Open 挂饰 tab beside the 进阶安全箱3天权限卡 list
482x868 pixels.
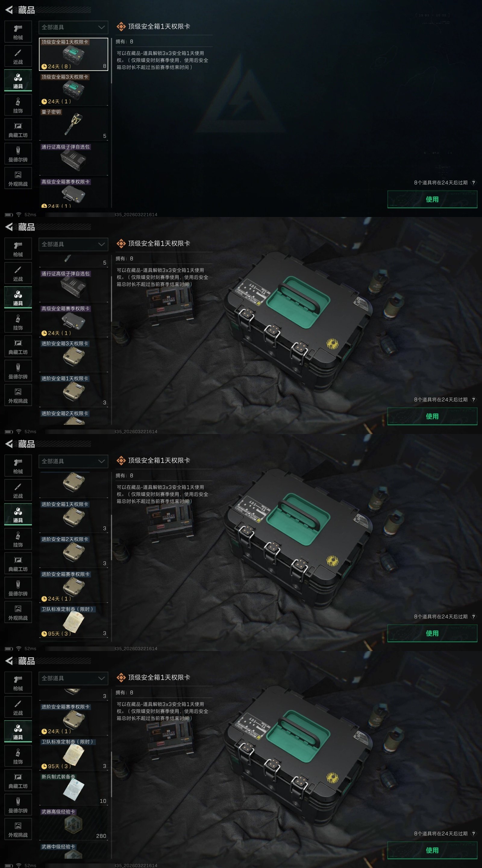pyautogui.click(x=18, y=322)
